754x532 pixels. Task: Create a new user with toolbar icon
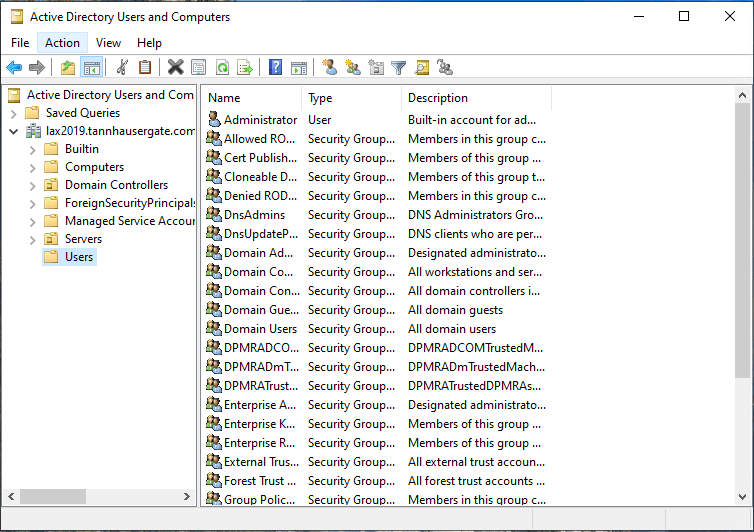pyautogui.click(x=329, y=68)
